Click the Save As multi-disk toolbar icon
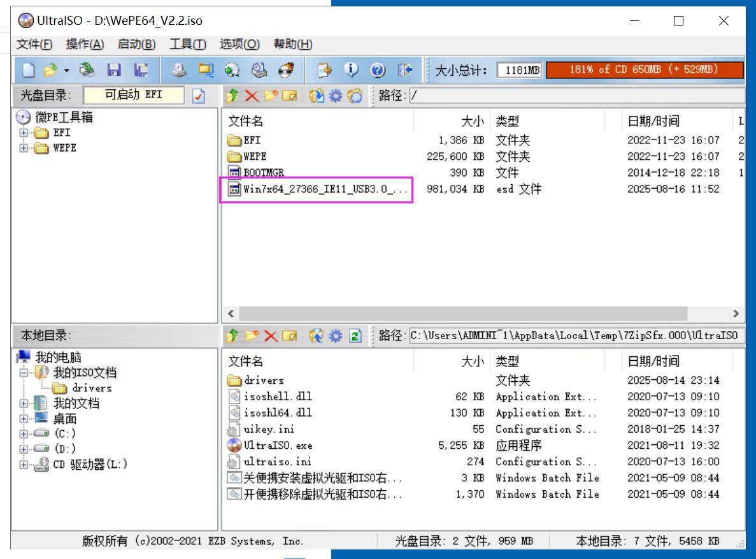 click(x=141, y=71)
